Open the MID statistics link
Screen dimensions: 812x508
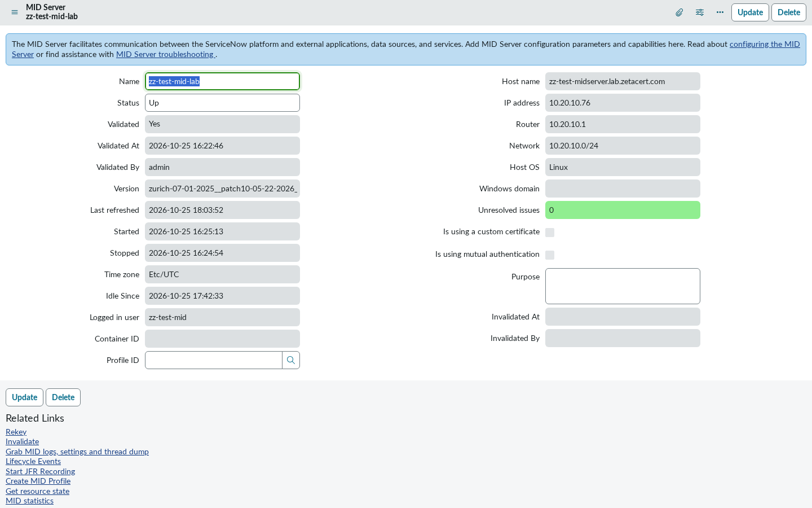click(x=29, y=501)
